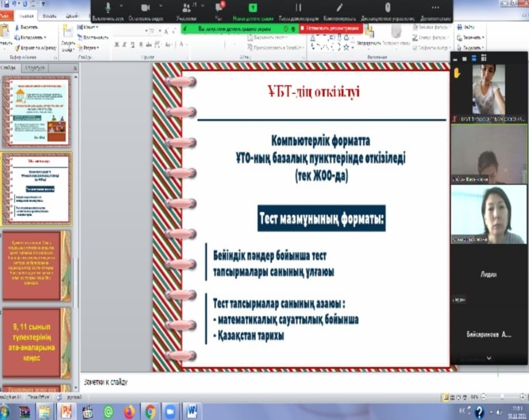Open the Zoom More options menu
The width and height of the screenshot is (529, 420).
click(x=435, y=11)
